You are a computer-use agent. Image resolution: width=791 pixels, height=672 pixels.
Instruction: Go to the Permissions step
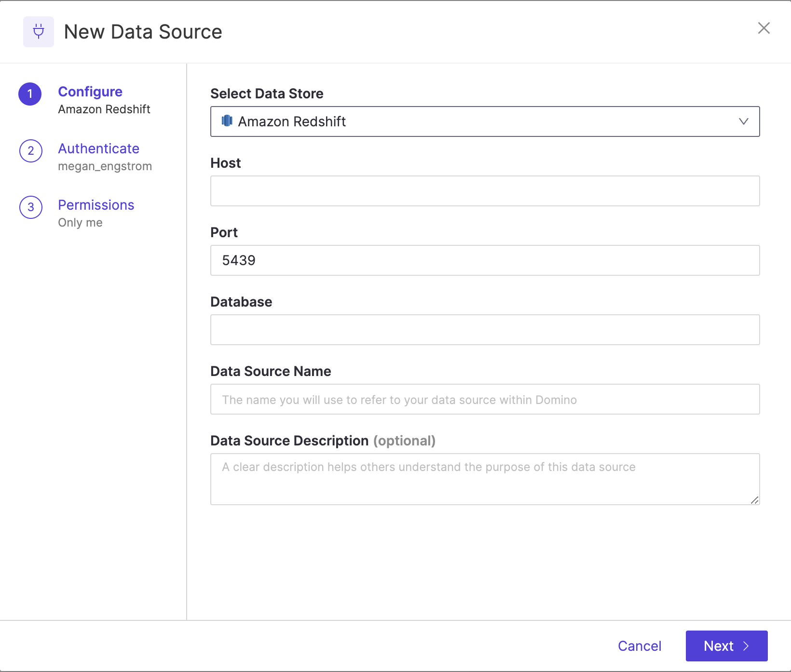click(96, 205)
